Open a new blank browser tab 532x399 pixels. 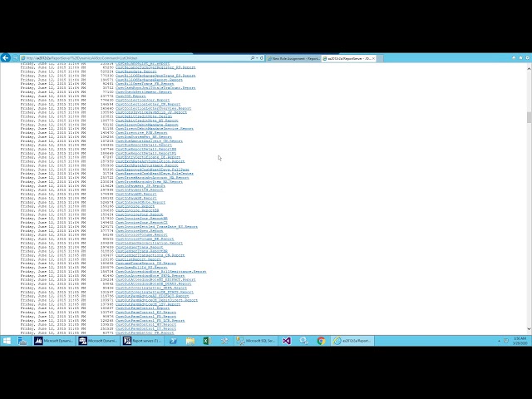click(x=381, y=59)
